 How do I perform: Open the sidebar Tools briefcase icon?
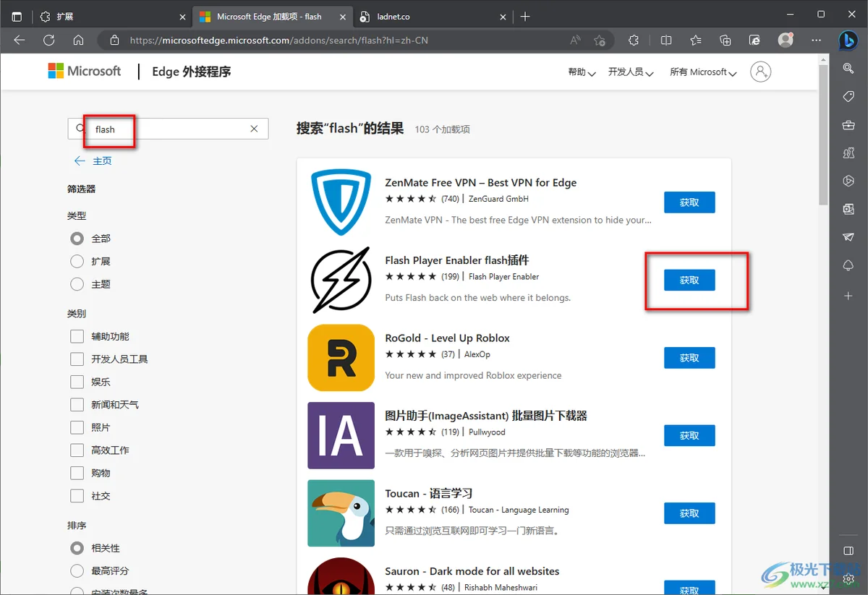pyautogui.click(x=848, y=125)
